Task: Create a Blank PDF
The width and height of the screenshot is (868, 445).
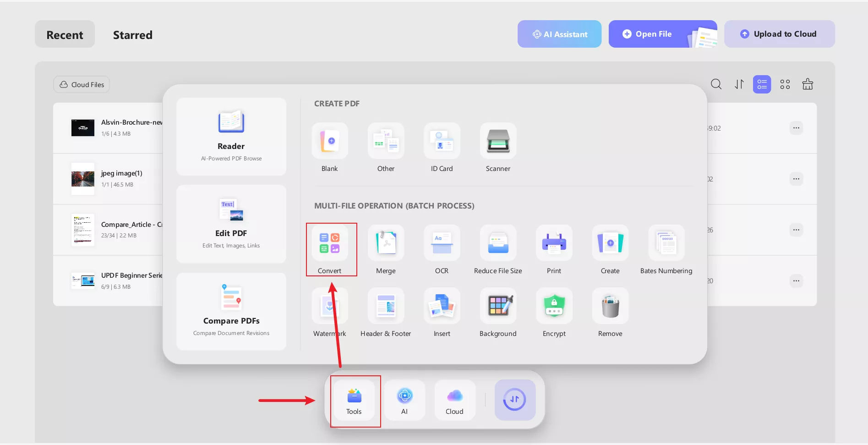Action: click(329, 141)
